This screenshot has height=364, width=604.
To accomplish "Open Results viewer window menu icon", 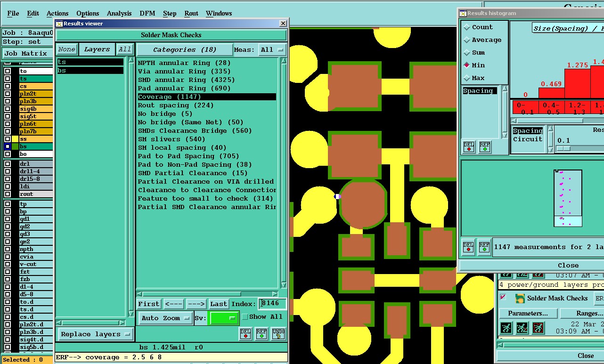I will click(x=59, y=24).
